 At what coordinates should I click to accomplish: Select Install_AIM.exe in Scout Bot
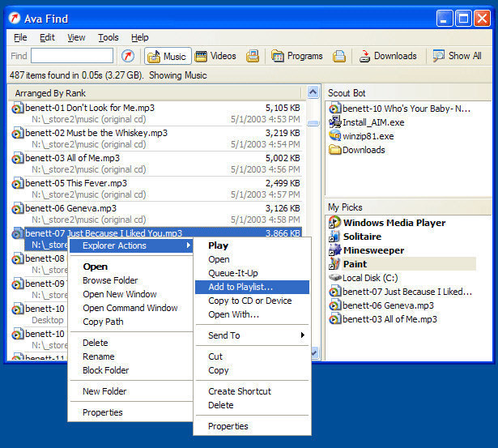[x=367, y=122]
